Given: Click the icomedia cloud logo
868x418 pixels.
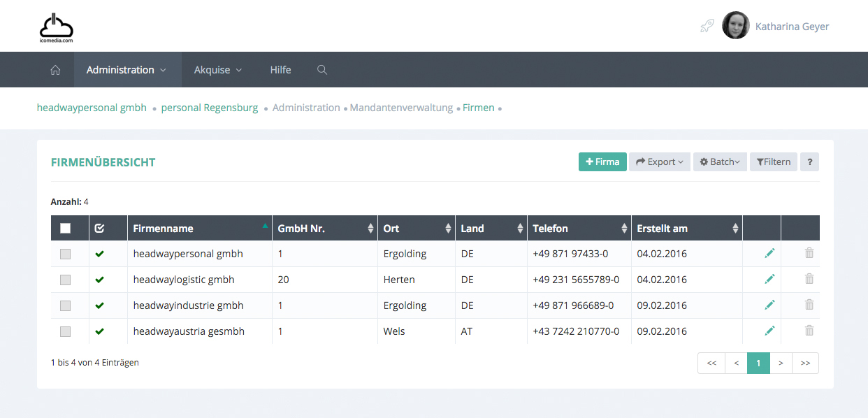Looking at the screenshot, I should (56, 28).
